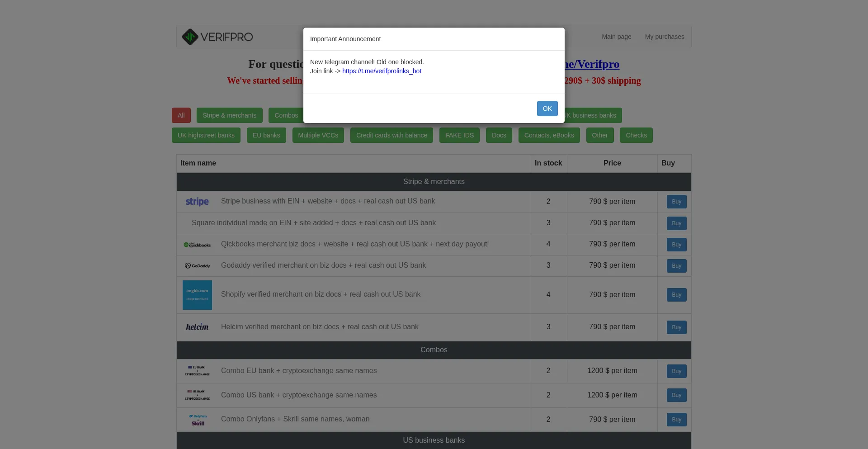868x449 pixels.
Task: Go to Main page in navbar
Action: tap(616, 37)
